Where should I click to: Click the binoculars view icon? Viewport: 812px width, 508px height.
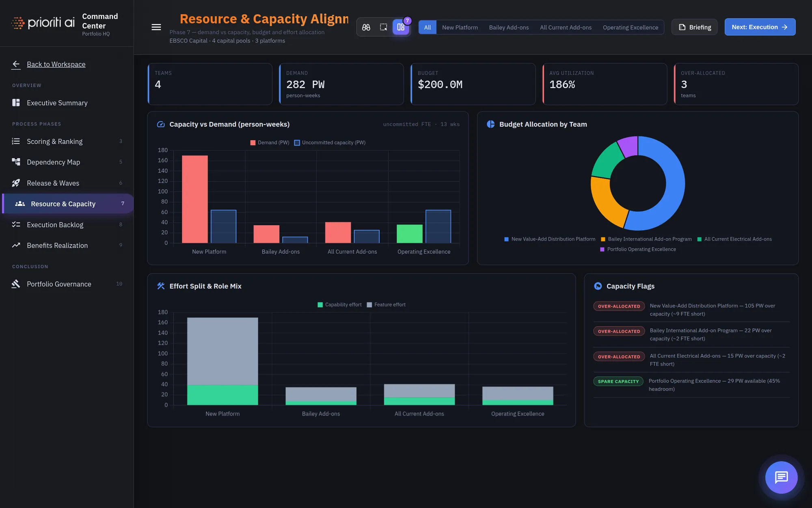pyautogui.click(x=366, y=27)
